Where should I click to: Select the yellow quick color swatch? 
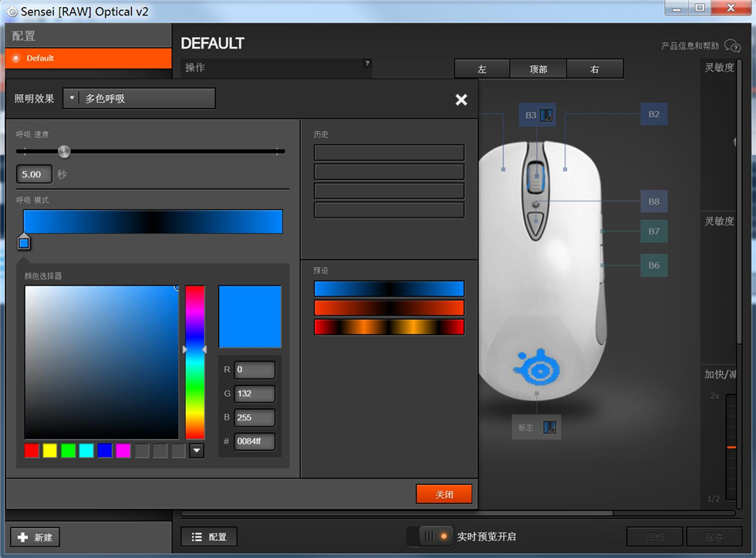pos(49,451)
